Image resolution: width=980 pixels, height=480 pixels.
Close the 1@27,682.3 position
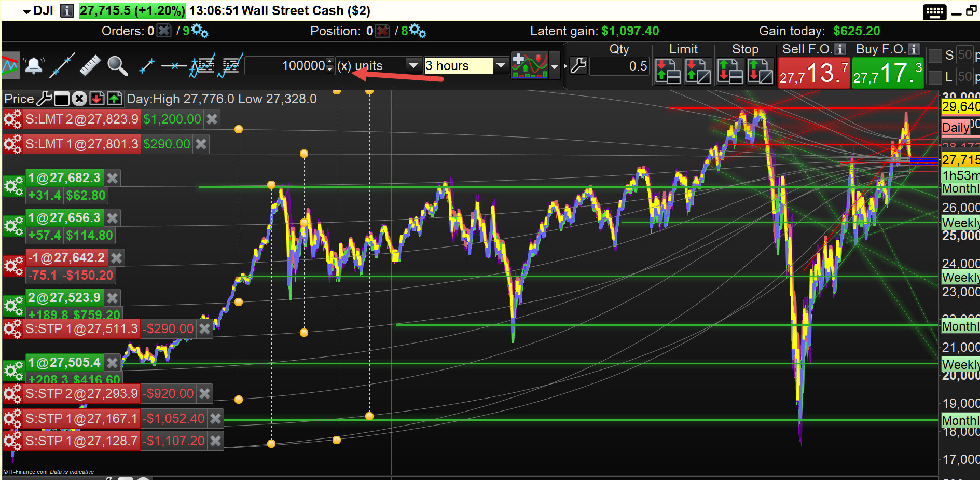[x=113, y=178]
